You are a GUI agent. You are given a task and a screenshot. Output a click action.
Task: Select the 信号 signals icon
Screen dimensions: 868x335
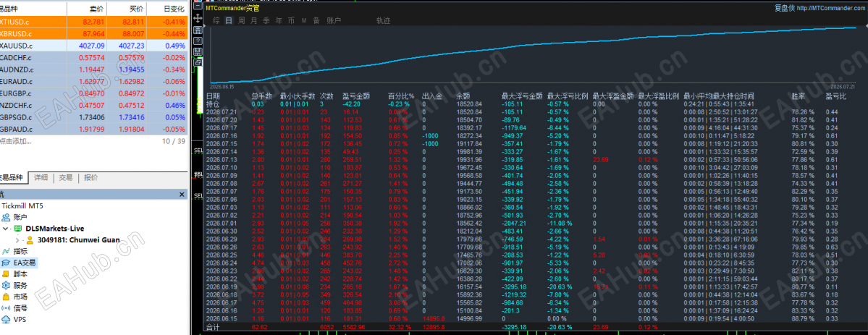[x=6, y=308]
